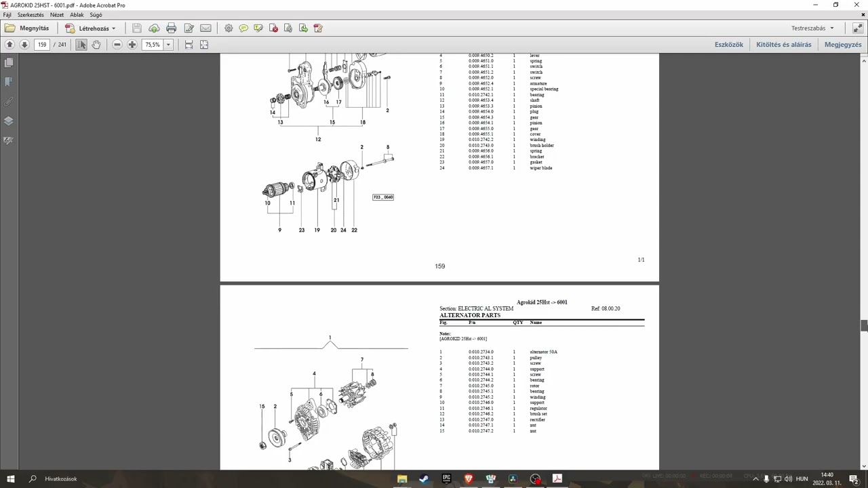Open the Fájl menu
The image size is (868, 488).
7,15
